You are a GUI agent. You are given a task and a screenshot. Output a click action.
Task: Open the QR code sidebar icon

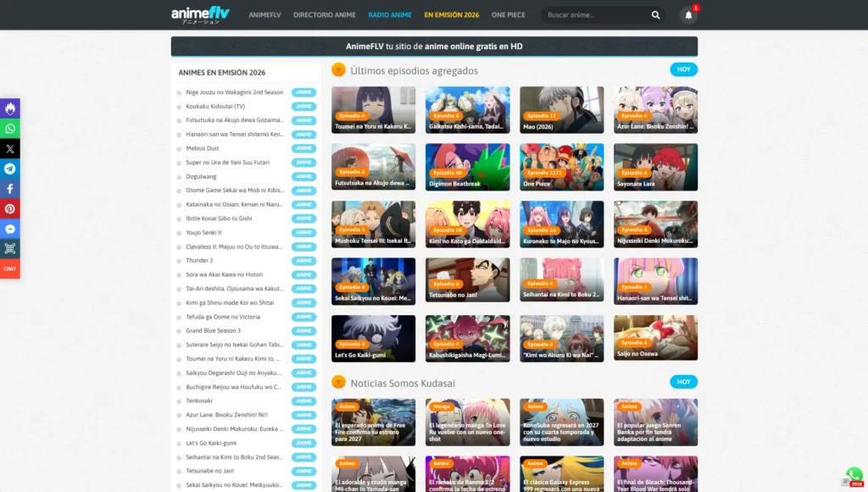10,249
